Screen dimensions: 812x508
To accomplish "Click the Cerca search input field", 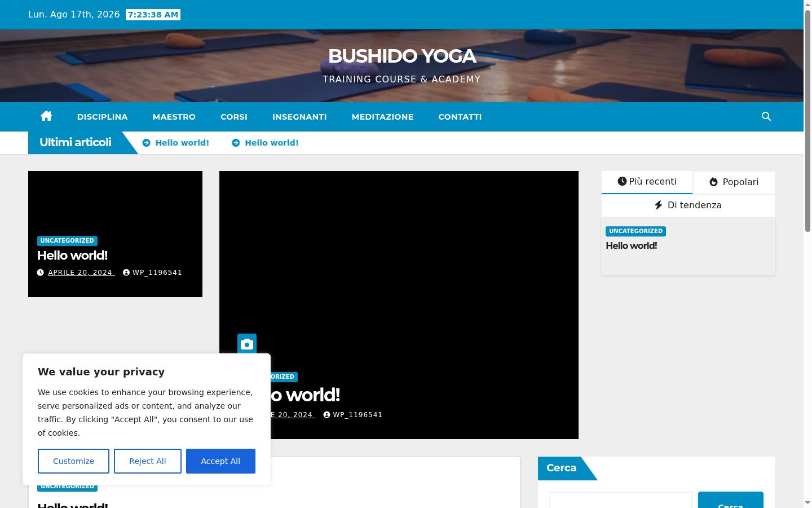I will [x=621, y=500].
